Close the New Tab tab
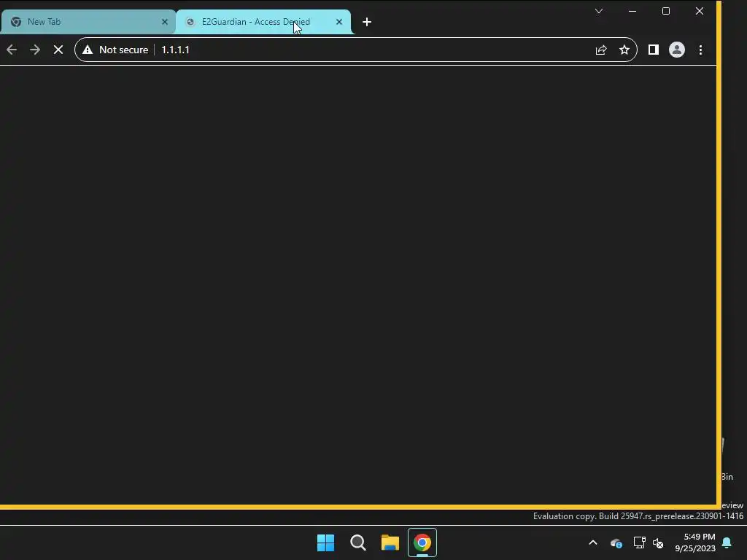 pos(165,22)
